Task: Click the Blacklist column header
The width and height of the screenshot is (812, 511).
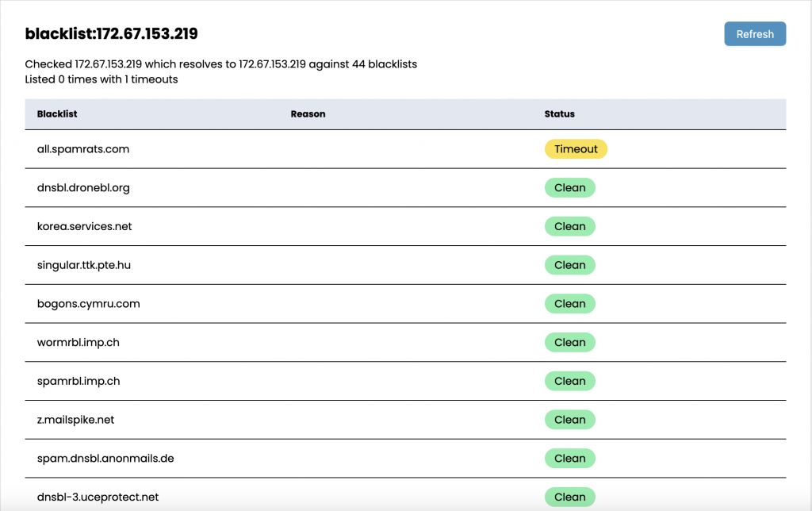Action: pyautogui.click(x=57, y=114)
